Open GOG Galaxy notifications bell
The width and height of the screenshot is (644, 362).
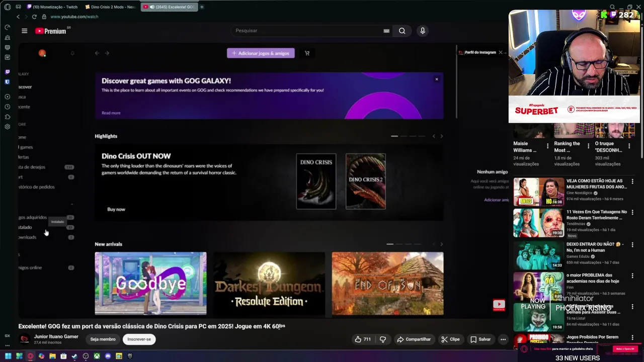(72, 53)
